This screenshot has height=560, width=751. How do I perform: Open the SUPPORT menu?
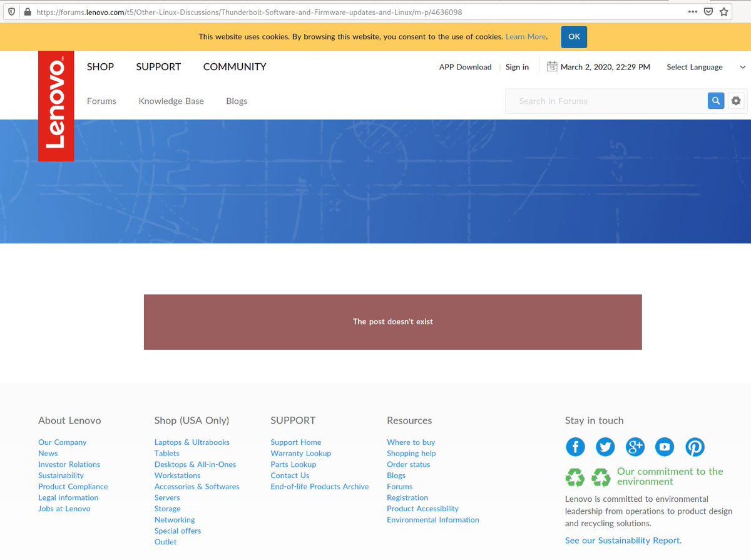[158, 67]
